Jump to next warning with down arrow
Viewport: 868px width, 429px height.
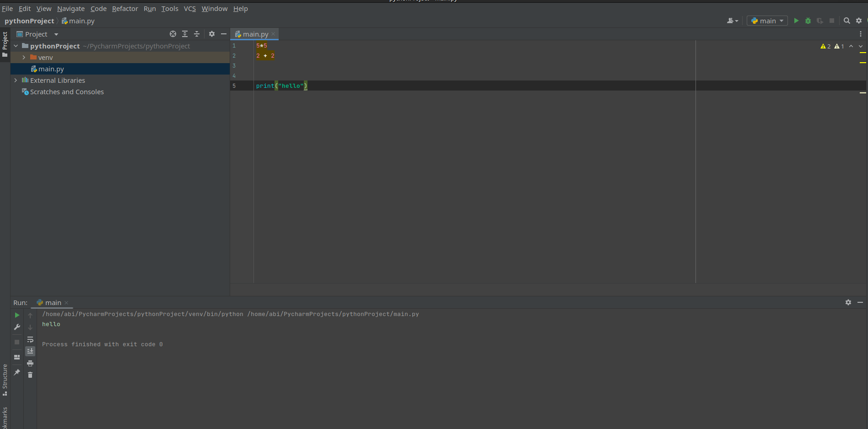(x=861, y=46)
